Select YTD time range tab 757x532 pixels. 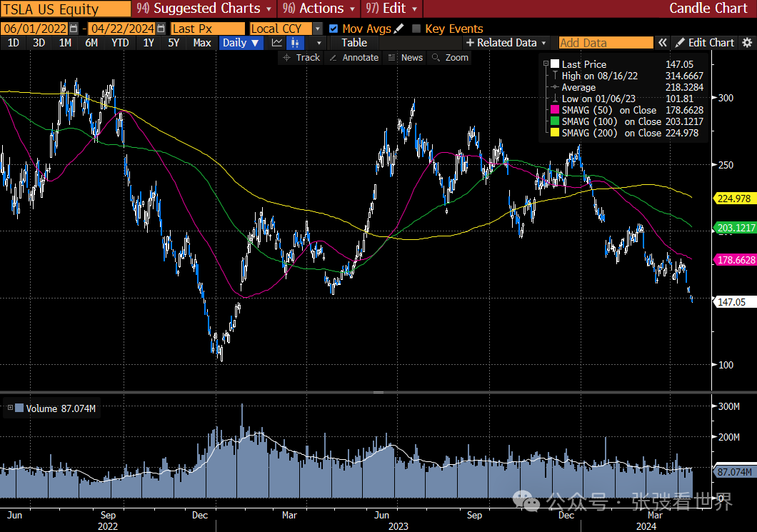(120, 42)
